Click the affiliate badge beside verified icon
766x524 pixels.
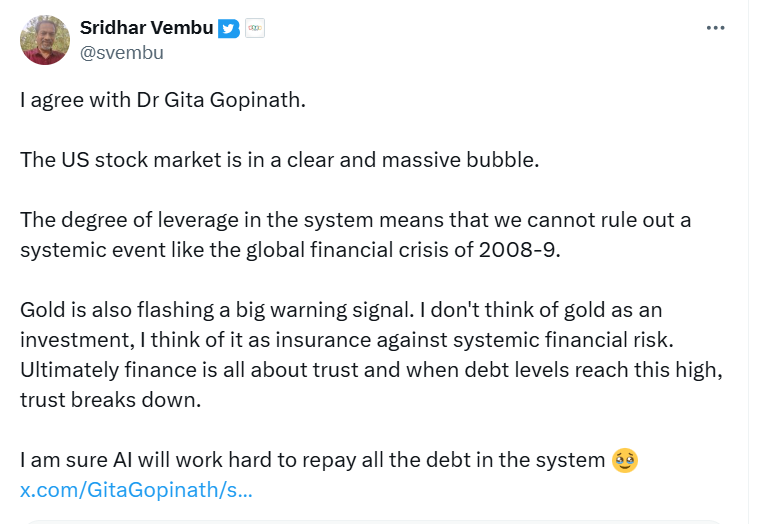click(x=255, y=28)
